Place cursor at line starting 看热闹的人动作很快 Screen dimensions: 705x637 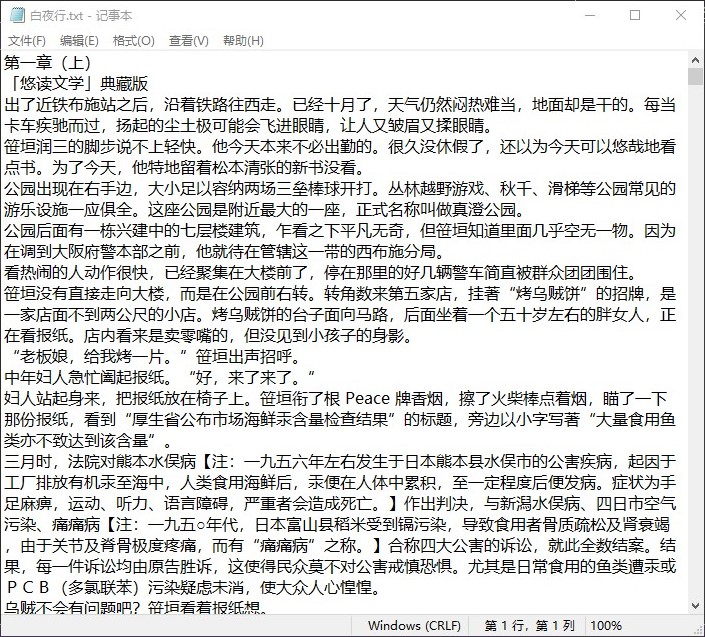tap(321, 272)
